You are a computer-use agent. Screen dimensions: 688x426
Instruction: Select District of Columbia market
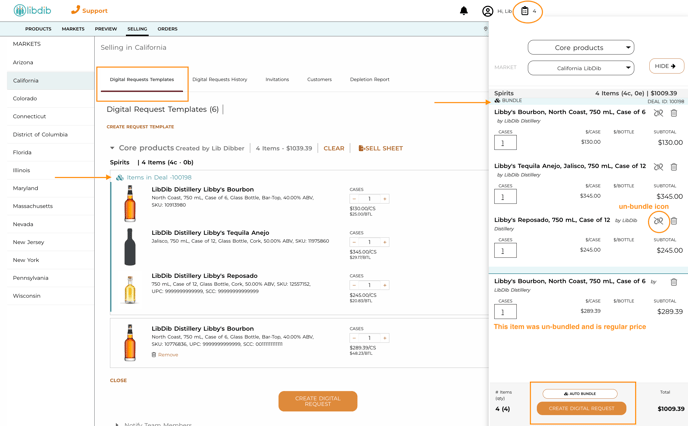50,134
